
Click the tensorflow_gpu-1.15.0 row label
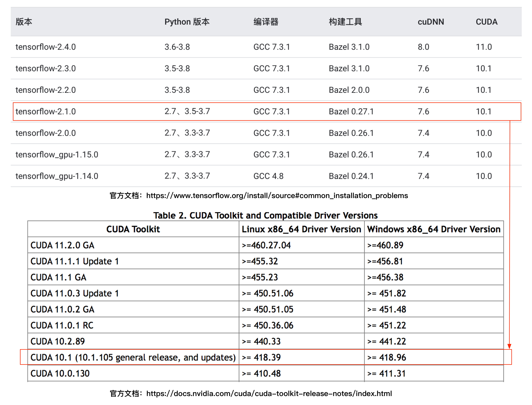point(57,155)
